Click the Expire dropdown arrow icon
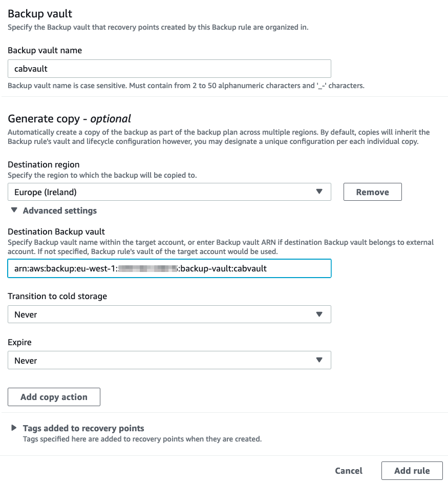The width and height of the screenshot is (448, 484). [320, 360]
